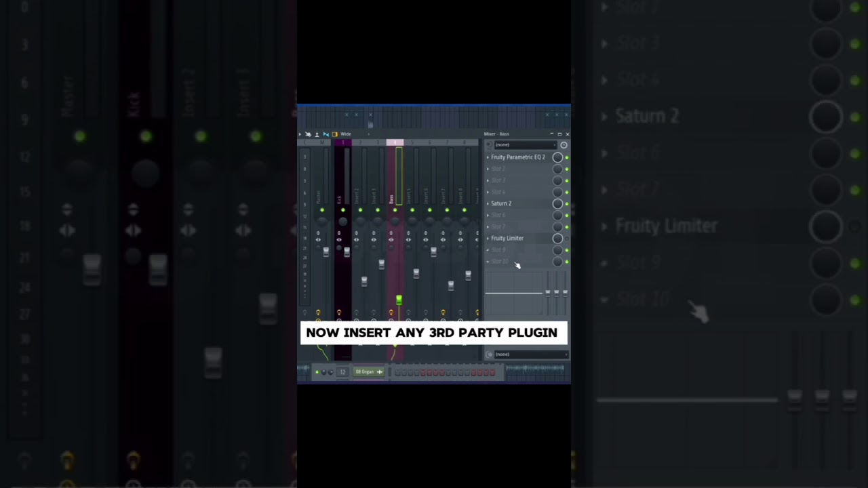Select mixer track header number 2

pyautogui.click(x=360, y=142)
